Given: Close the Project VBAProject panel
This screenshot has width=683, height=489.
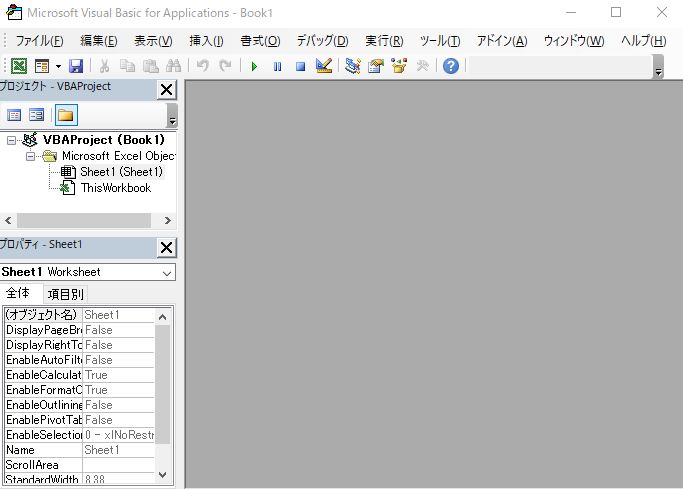Looking at the screenshot, I should pyautogui.click(x=166, y=90).
